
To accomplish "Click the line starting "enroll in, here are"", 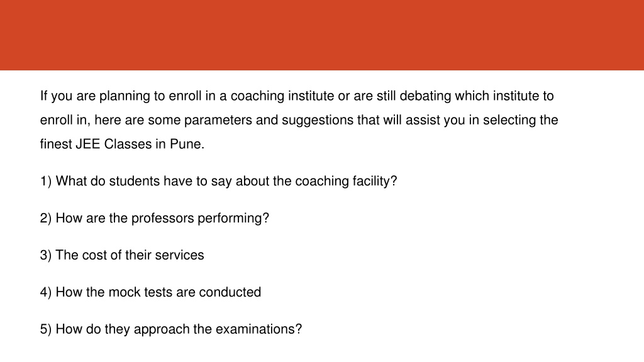I will [x=299, y=120].
